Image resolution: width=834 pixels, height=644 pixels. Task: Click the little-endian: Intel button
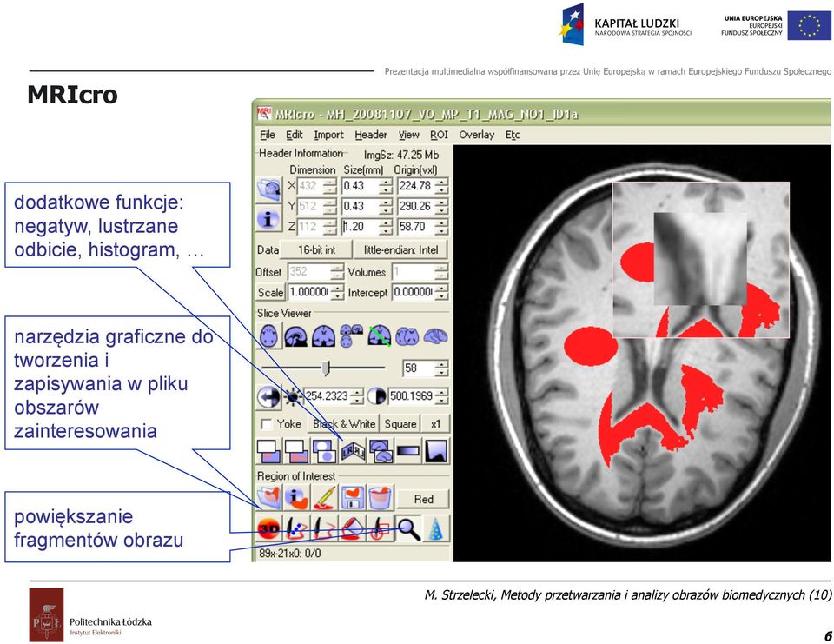pos(400,249)
